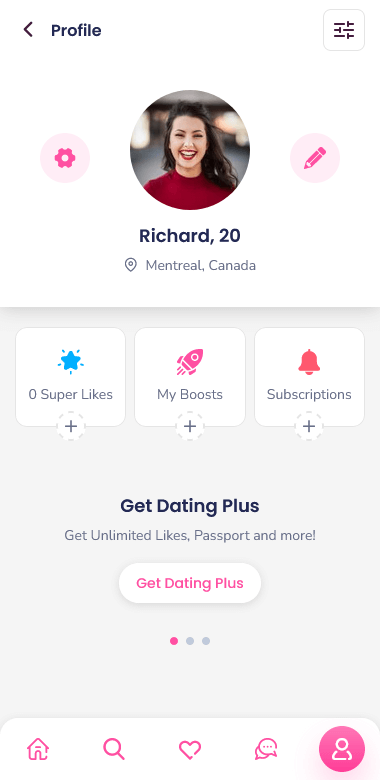
Task: Open search from the magnifier icon
Action: pos(114,749)
